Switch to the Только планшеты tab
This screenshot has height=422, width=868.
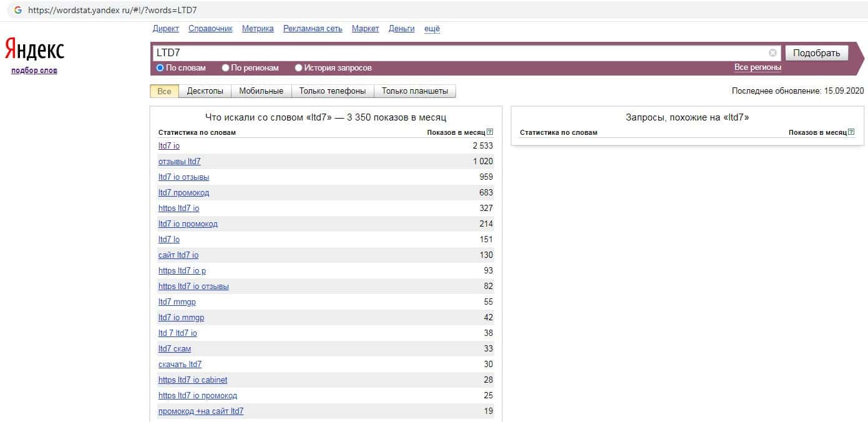coord(414,91)
